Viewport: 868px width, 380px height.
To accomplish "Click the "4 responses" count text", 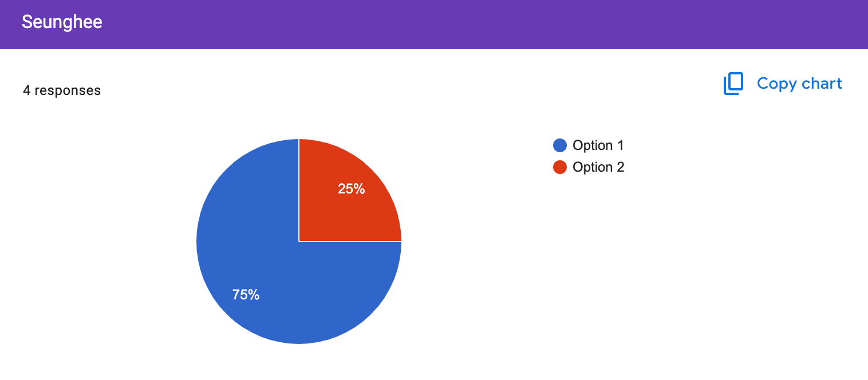I will [x=62, y=90].
